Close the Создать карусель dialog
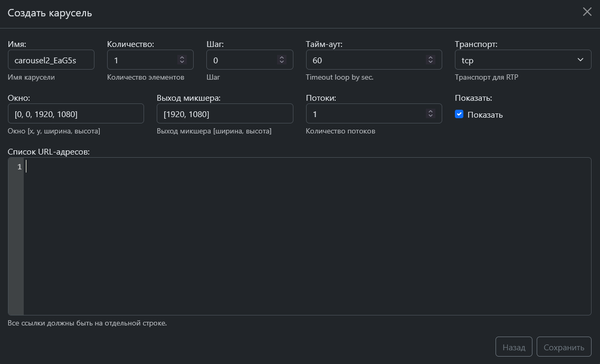Viewport: 600px width, 364px height. pyautogui.click(x=587, y=12)
